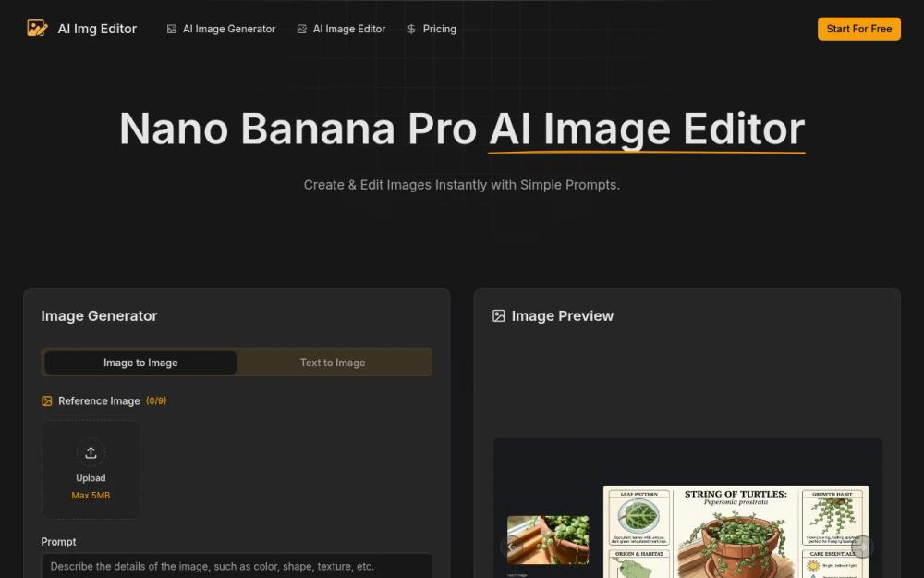Click the upload arrow icon in dropzone
The width and height of the screenshot is (924, 578).
click(x=91, y=452)
